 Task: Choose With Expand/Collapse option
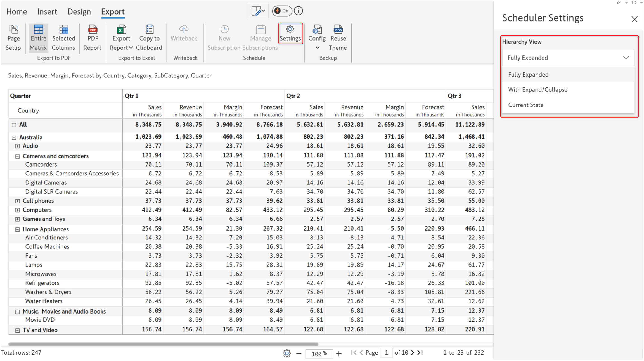click(x=538, y=90)
